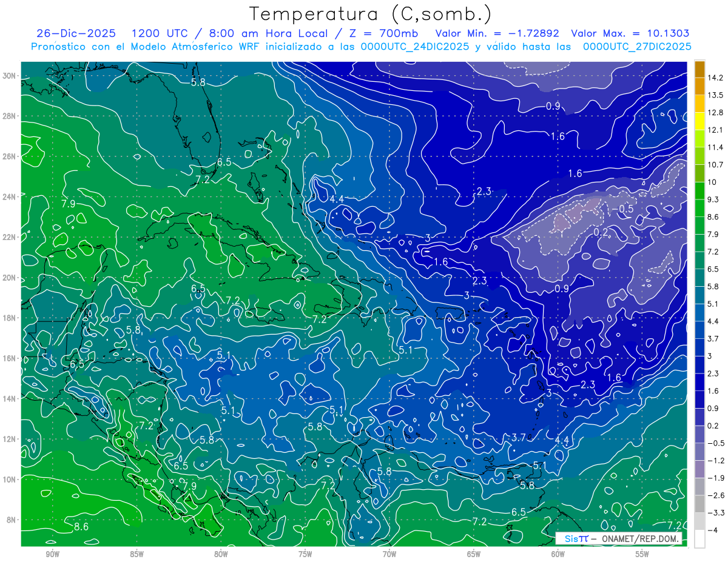The width and height of the screenshot is (728, 562).
Task: Click the "60W" longitude axis label
Action: pos(558,555)
